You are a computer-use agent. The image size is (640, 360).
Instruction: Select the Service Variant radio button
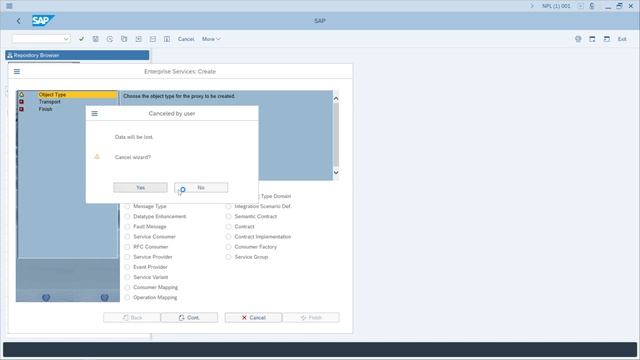pos(127,277)
